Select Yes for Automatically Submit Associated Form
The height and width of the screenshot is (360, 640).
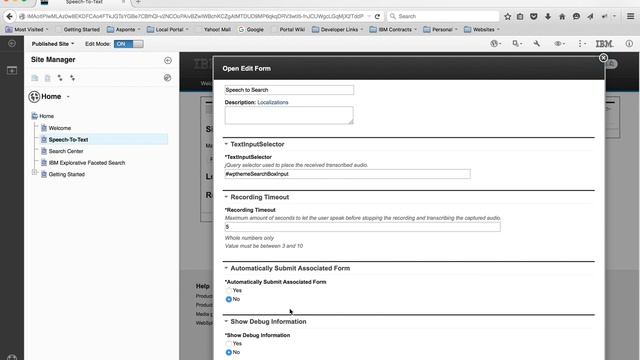click(229, 291)
